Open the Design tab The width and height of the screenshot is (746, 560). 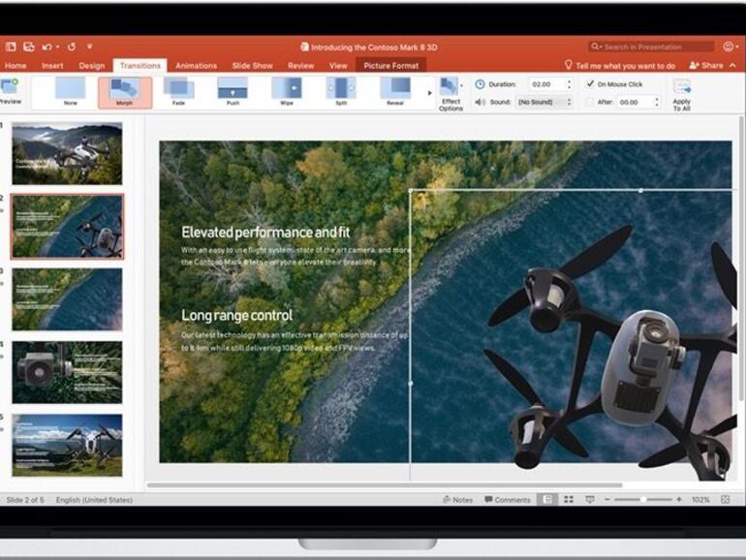pyautogui.click(x=92, y=66)
